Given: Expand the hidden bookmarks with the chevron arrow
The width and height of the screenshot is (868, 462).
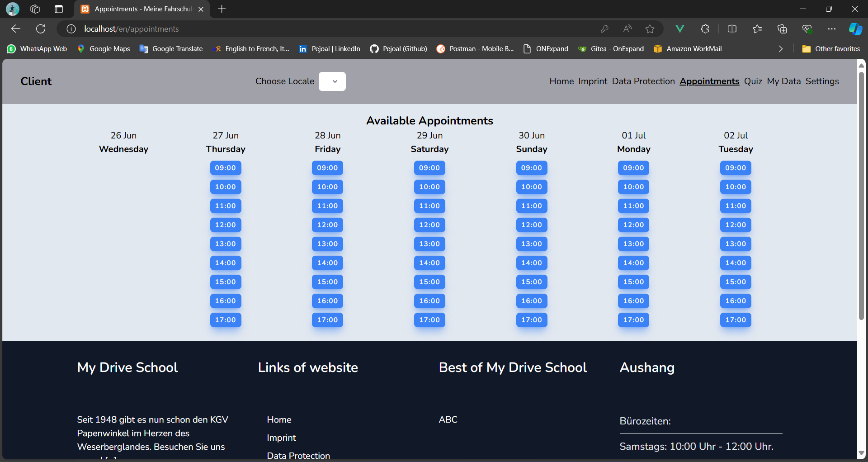Looking at the screenshot, I should tap(780, 48).
